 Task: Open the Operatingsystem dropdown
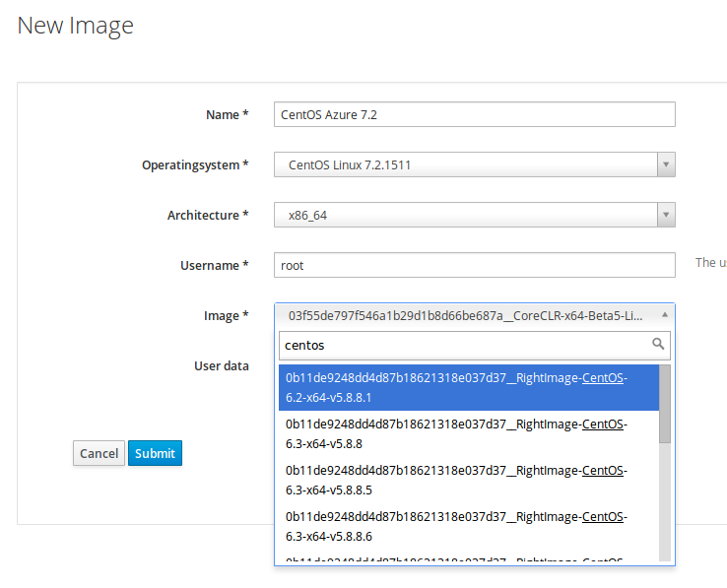474,164
